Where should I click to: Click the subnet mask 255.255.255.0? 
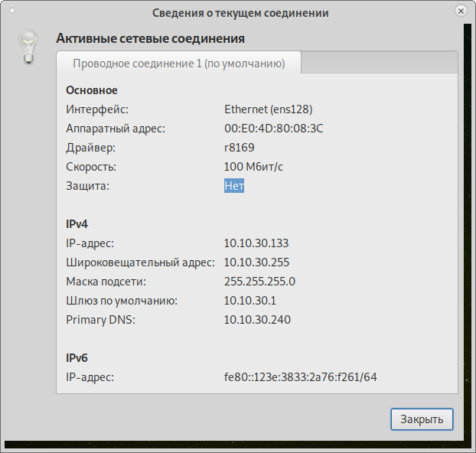pyautogui.click(x=259, y=282)
